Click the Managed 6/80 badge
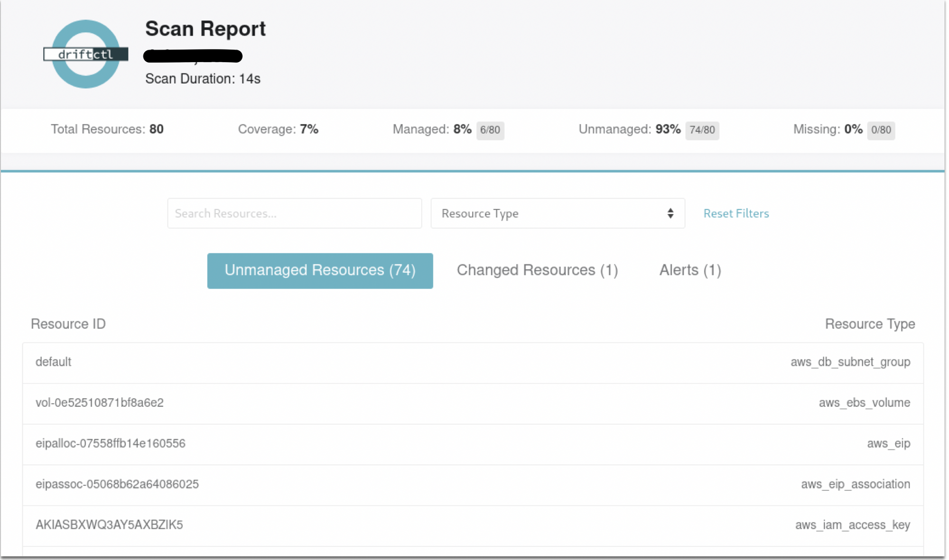 click(490, 130)
